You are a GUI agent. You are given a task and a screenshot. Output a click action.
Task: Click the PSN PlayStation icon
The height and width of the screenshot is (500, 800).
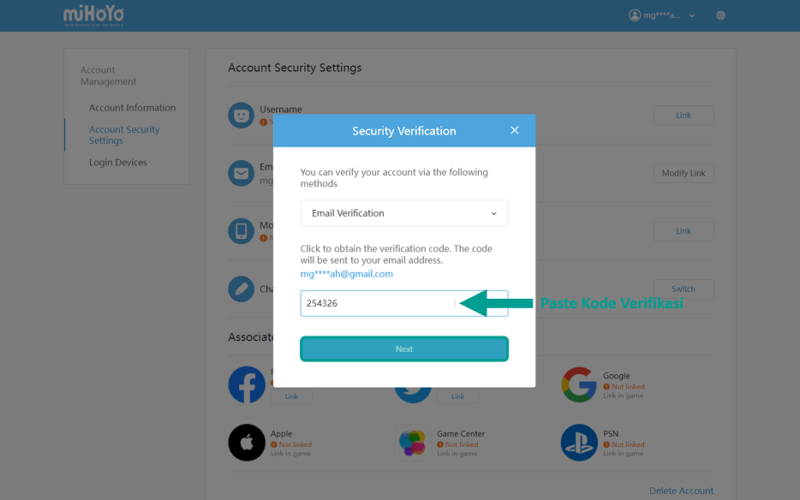(x=579, y=442)
